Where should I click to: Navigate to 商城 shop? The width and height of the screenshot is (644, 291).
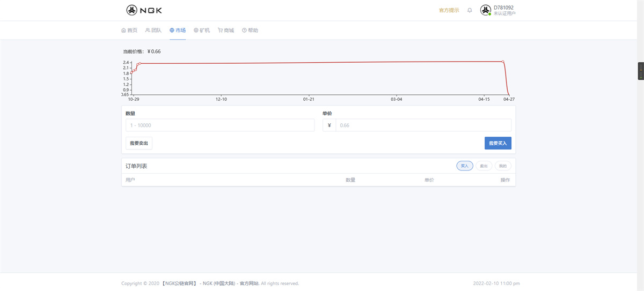[226, 31]
